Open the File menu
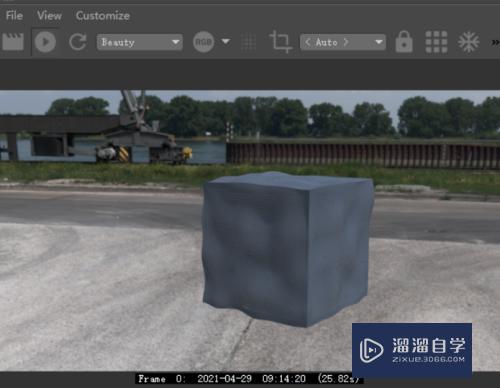500x388 pixels. [x=14, y=16]
